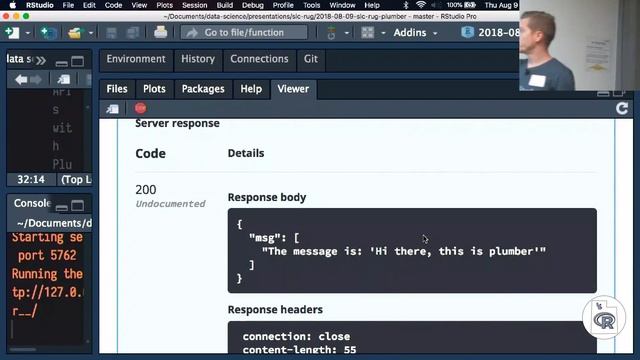
Task: Click the ~/Documents console working directory path
Action: (54, 223)
